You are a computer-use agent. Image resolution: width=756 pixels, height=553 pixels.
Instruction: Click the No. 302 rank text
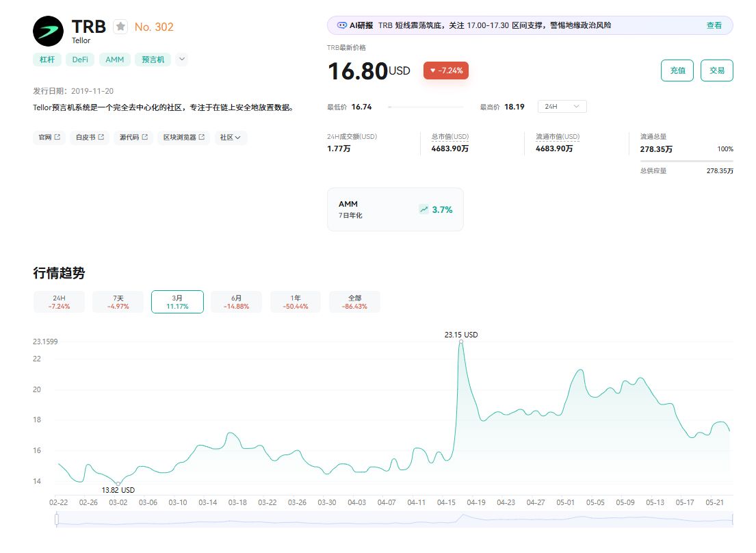[x=154, y=27]
